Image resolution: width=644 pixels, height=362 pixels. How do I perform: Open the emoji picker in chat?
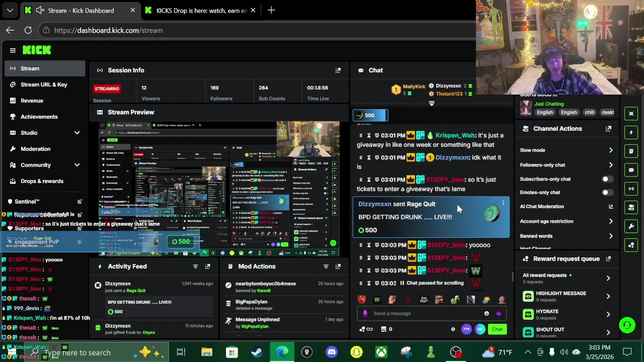pos(487,313)
